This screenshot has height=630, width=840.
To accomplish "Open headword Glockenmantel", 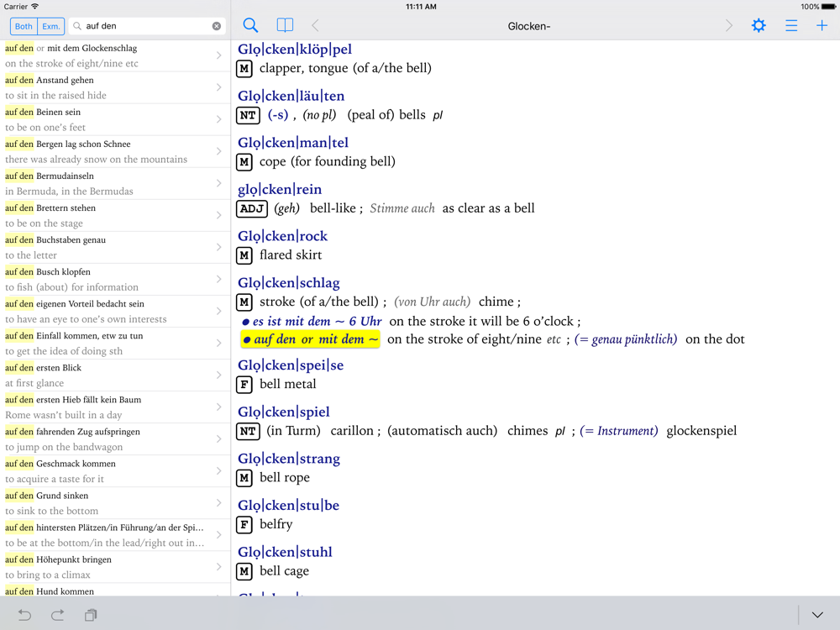I will pos(293,143).
